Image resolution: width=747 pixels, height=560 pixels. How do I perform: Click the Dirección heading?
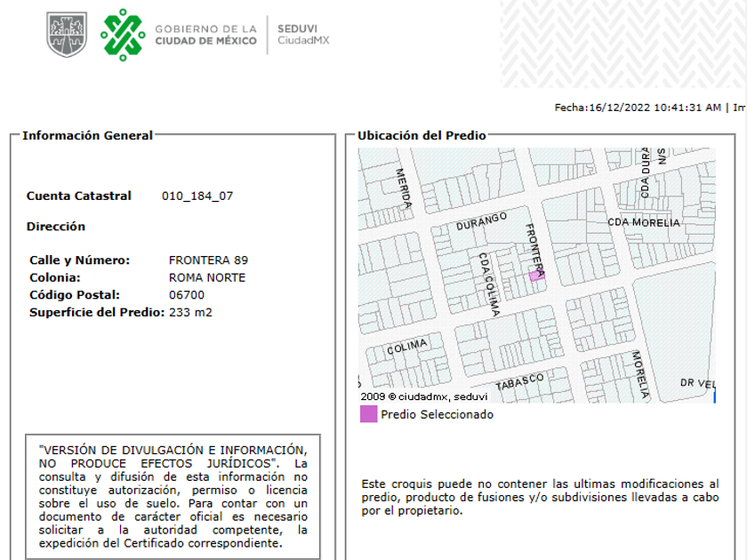pos(56,226)
